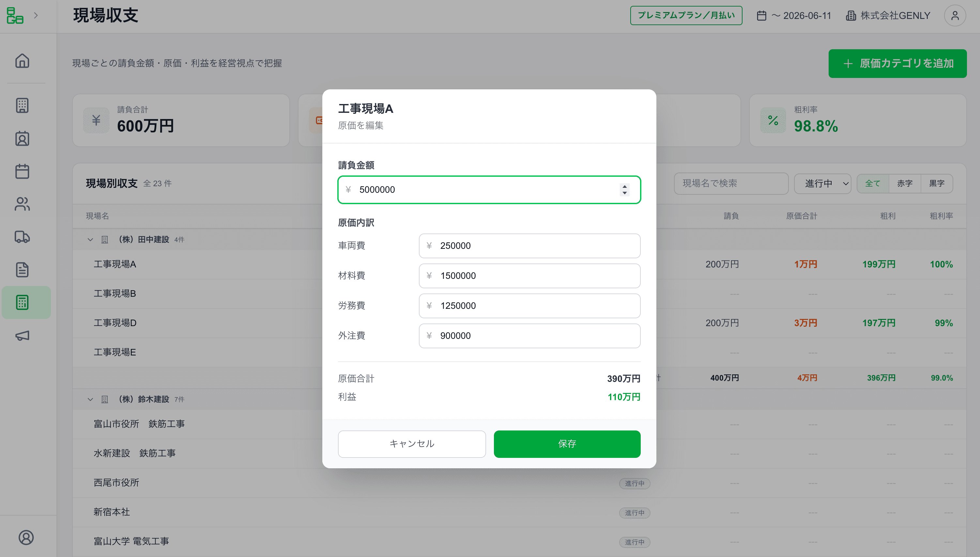Click 進行中 badge on 新宿本社 row
This screenshot has width=980, height=557.
point(635,513)
